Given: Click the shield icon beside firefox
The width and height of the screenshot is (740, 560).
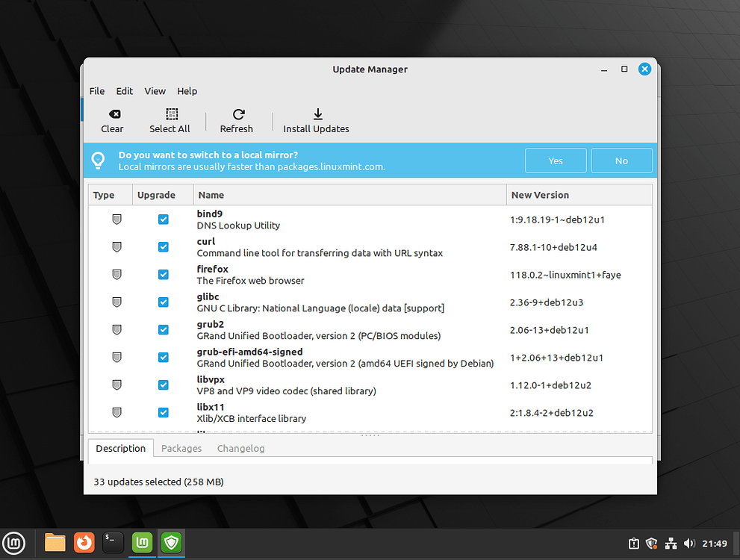Looking at the screenshot, I should click(x=116, y=274).
